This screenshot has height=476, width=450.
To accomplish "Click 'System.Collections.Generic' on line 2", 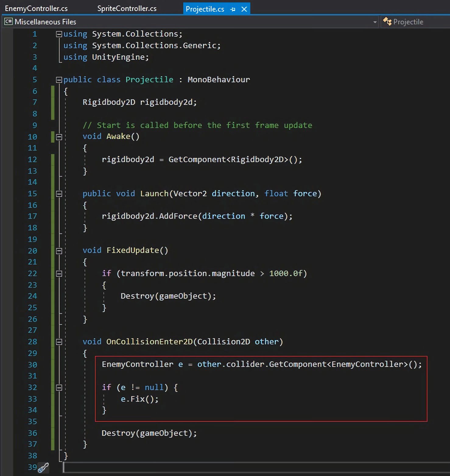I will pos(154,45).
